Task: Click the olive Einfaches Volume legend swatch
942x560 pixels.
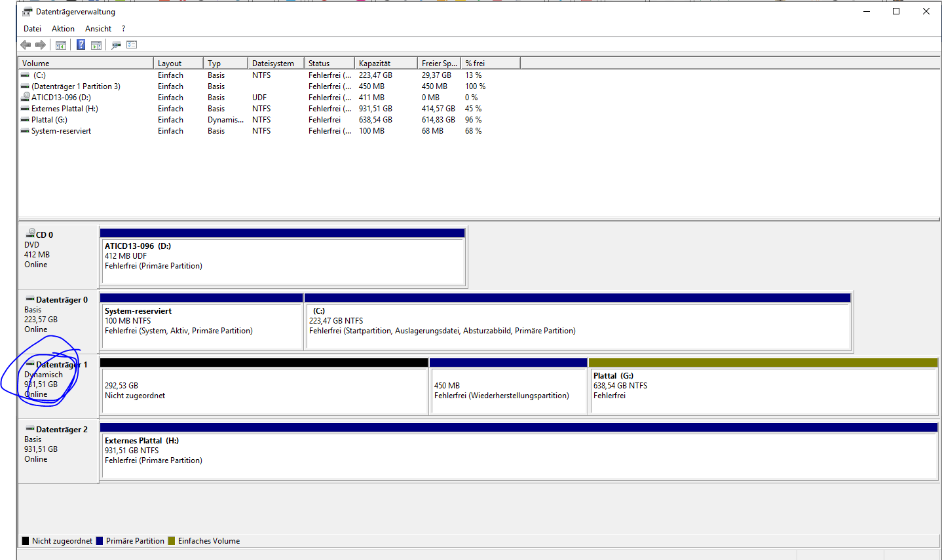Action: point(172,541)
